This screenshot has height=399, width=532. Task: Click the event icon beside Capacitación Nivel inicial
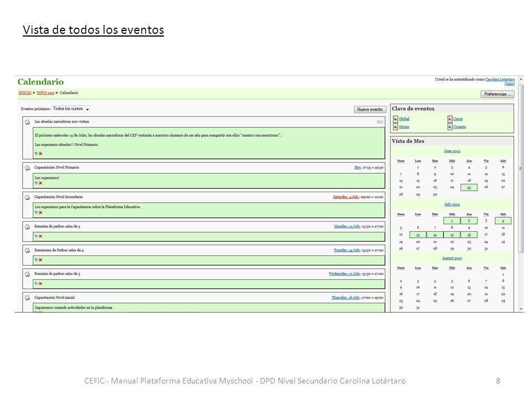pyautogui.click(x=28, y=298)
